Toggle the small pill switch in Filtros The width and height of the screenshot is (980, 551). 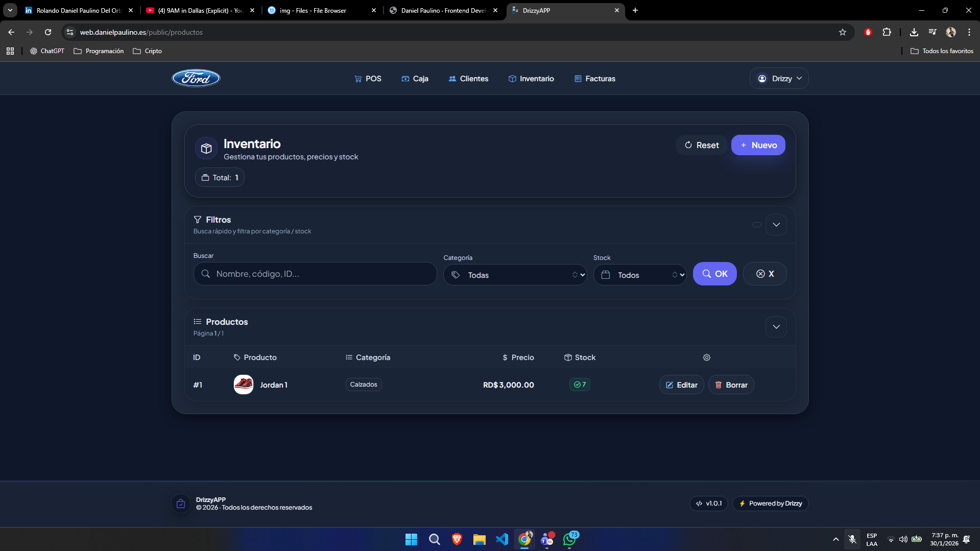[x=756, y=225]
